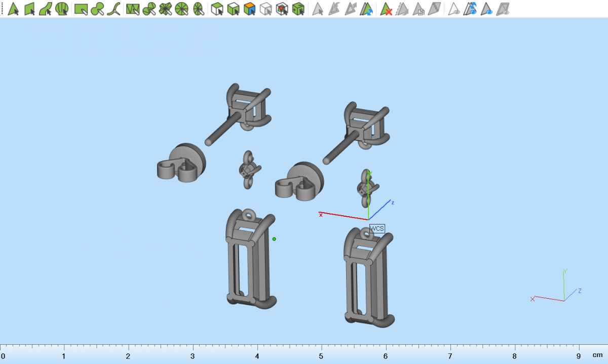Select the Mark Triangle tool

pyautogui.click(x=13, y=9)
